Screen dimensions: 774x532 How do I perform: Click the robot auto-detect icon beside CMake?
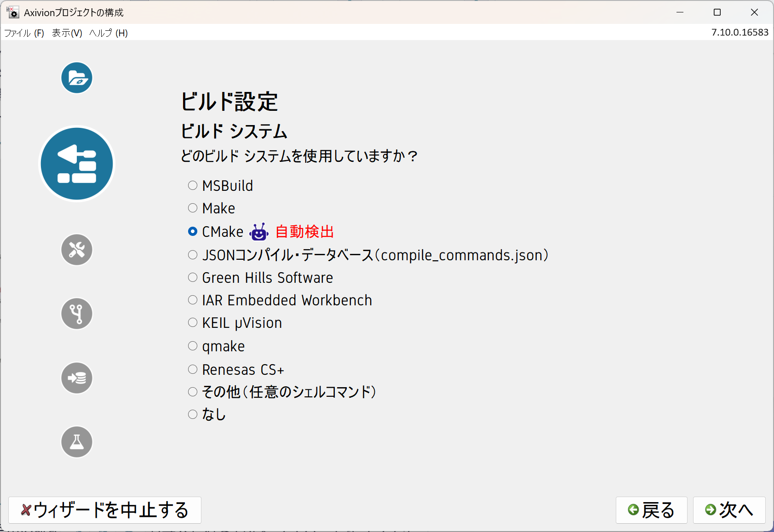(x=259, y=232)
